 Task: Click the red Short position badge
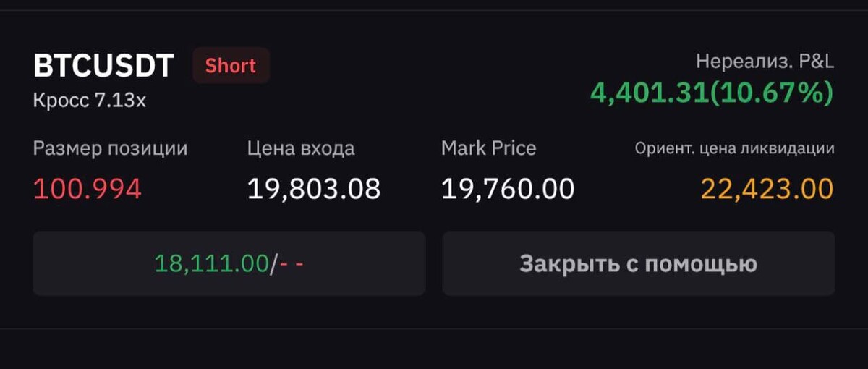point(231,66)
